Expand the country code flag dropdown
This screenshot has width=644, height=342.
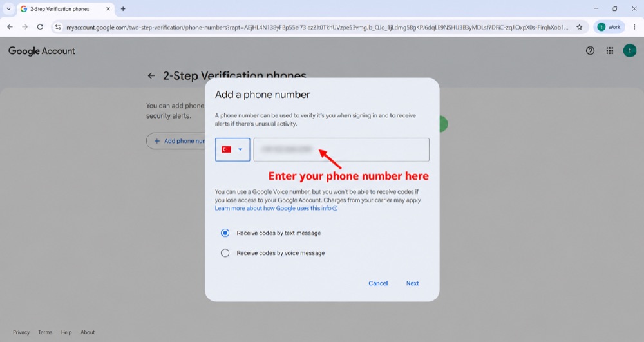tap(232, 149)
